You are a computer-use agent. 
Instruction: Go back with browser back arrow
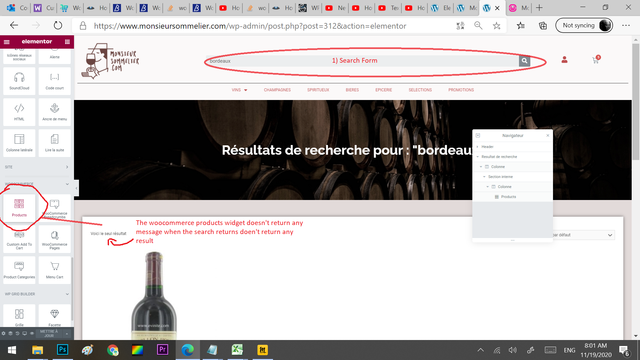click(x=14, y=26)
